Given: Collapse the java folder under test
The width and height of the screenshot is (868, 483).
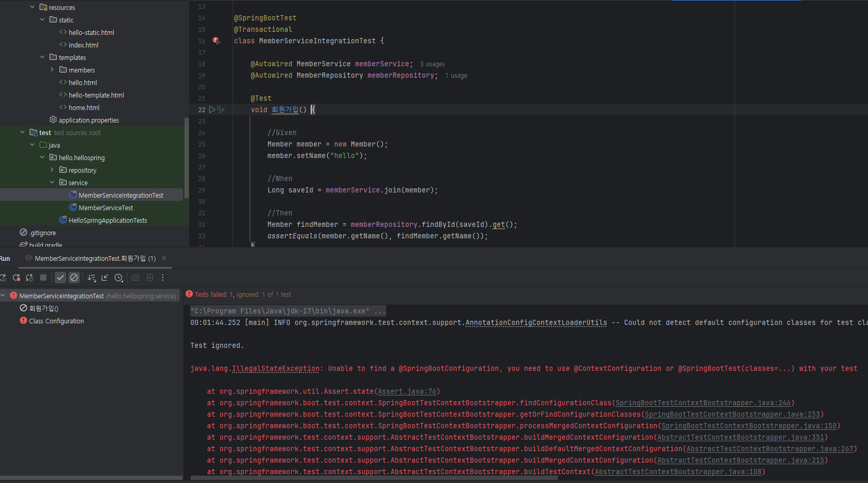Looking at the screenshot, I should [32, 145].
